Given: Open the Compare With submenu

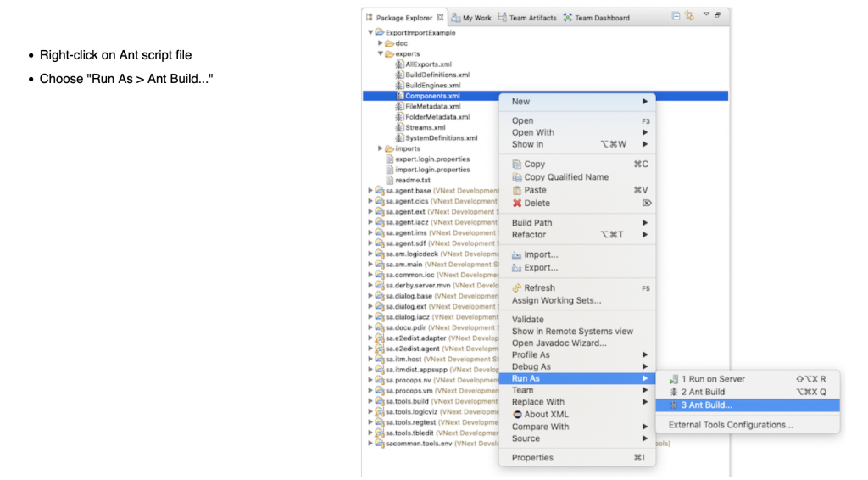Looking at the screenshot, I should click(x=576, y=427).
